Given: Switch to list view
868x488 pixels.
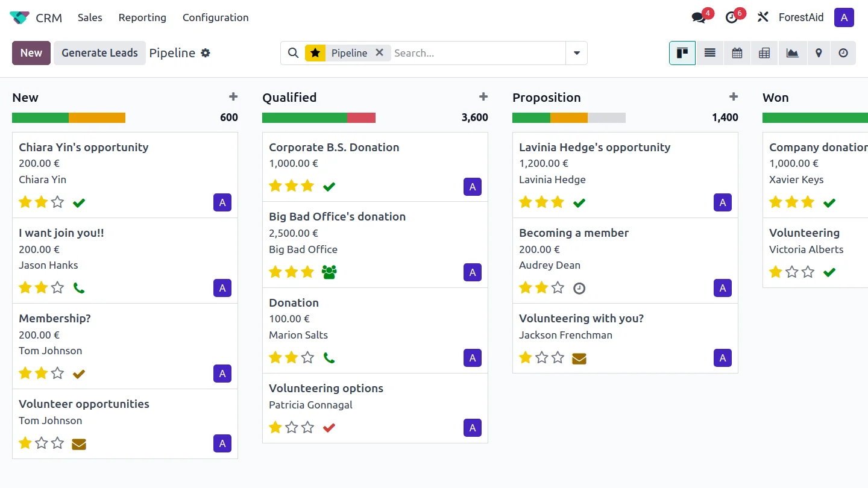Looking at the screenshot, I should (709, 53).
